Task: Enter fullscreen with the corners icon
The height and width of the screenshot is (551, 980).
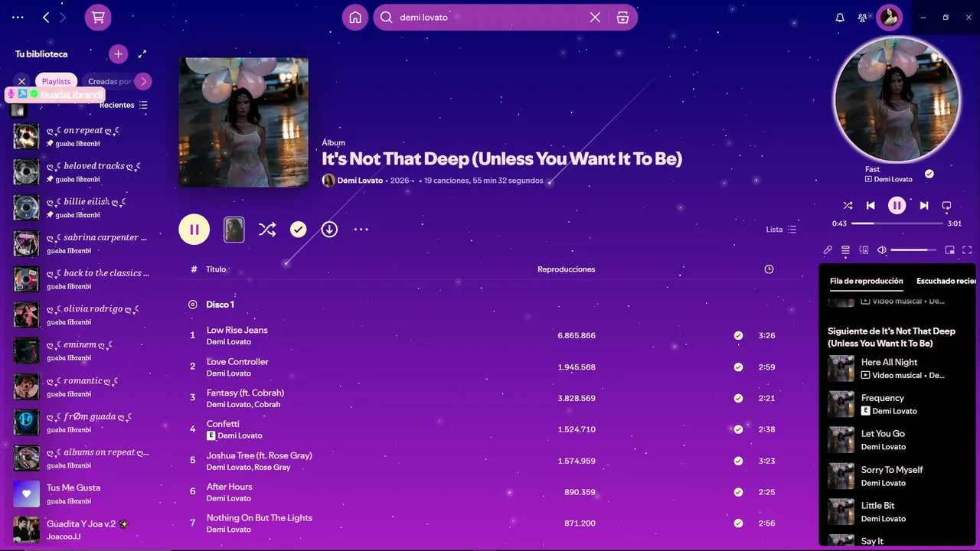Action: [967, 249]
